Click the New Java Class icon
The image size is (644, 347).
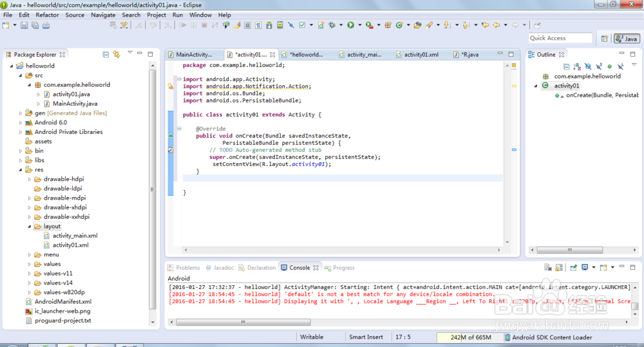[x=399, y=25]
